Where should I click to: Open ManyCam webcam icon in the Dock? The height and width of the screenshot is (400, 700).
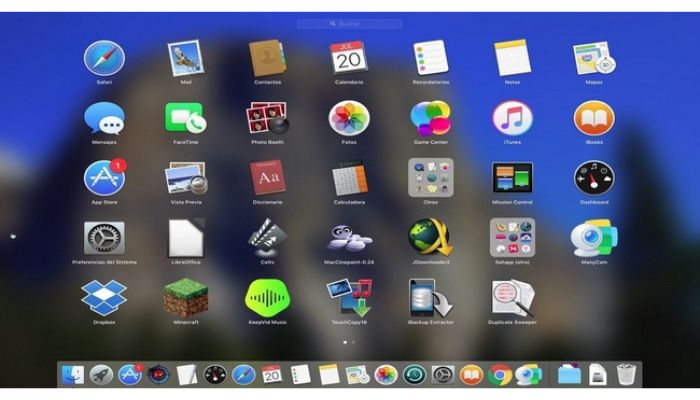(x=529, y=375)
